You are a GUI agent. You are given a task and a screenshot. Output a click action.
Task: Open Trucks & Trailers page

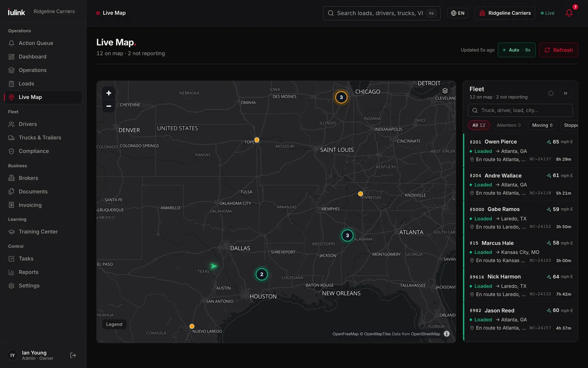pos(43,138)
